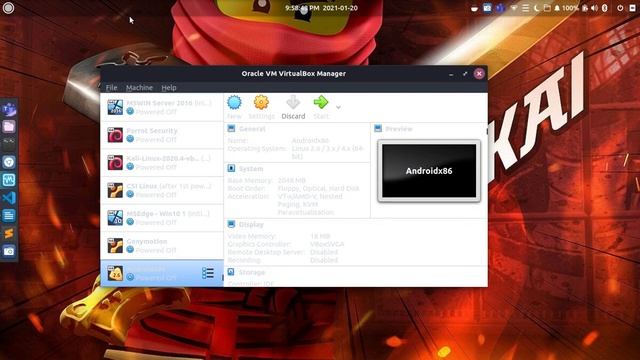
Task: Select the MSEdge - Win10 machine
Action: [162, 218]
